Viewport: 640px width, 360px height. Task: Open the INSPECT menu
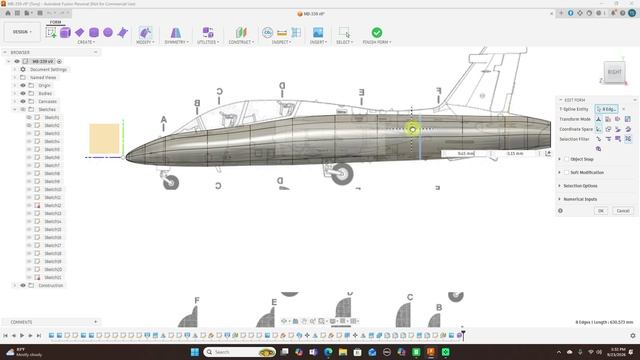pos(281,42)
